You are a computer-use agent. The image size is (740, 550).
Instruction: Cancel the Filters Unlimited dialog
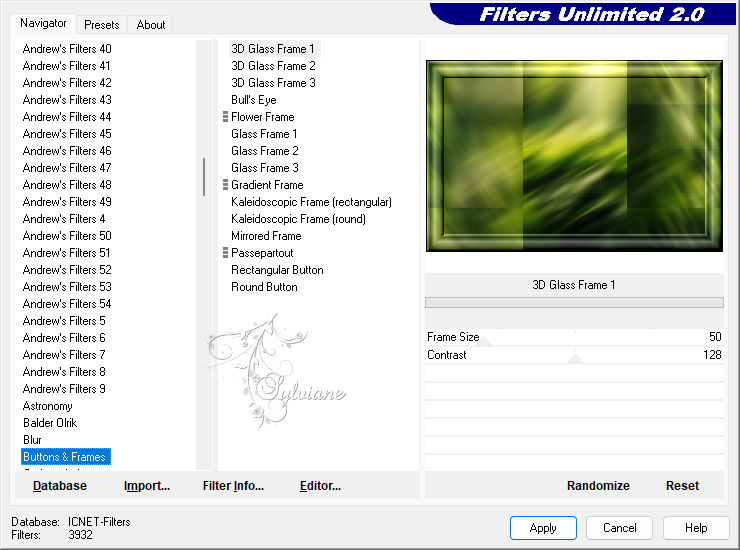620,527
